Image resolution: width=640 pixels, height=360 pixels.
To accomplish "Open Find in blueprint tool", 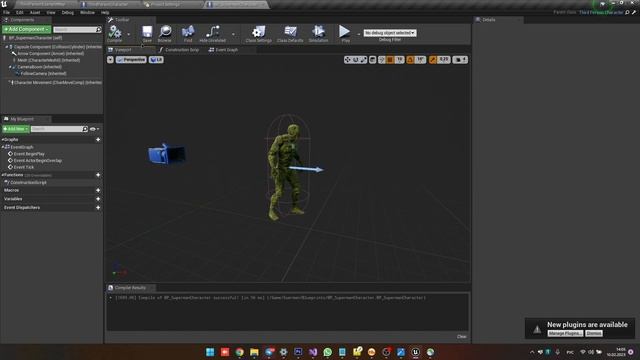I will click(x=188, y=33).
